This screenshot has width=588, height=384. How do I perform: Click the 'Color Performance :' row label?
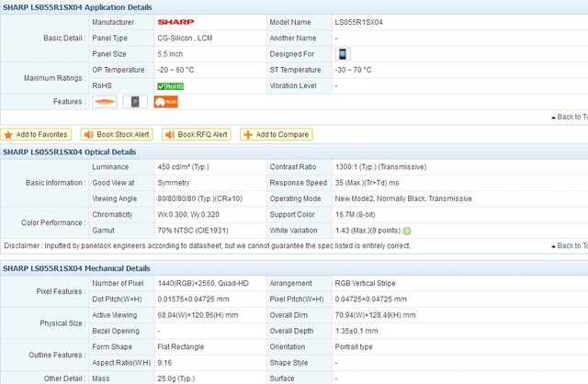(53, 222)
